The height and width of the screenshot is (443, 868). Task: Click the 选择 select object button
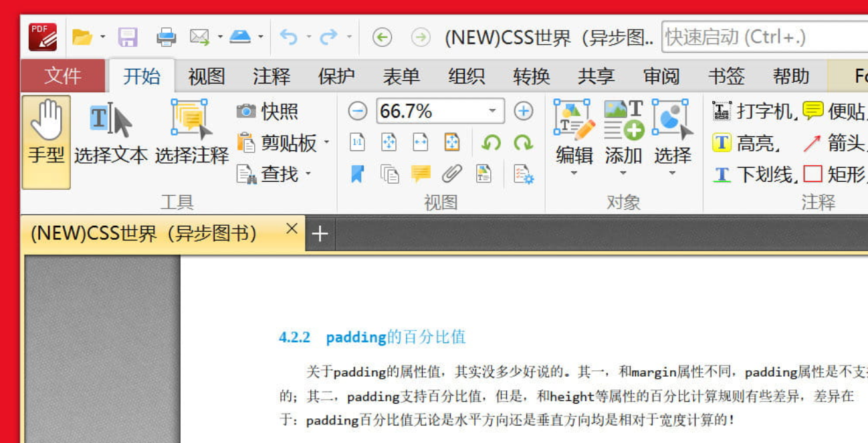[672, 134]
